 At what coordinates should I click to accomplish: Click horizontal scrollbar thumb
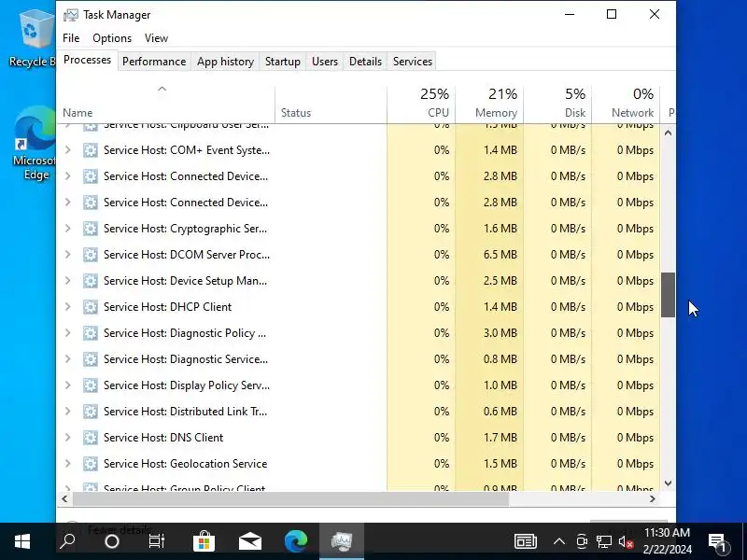click(290, 499)
